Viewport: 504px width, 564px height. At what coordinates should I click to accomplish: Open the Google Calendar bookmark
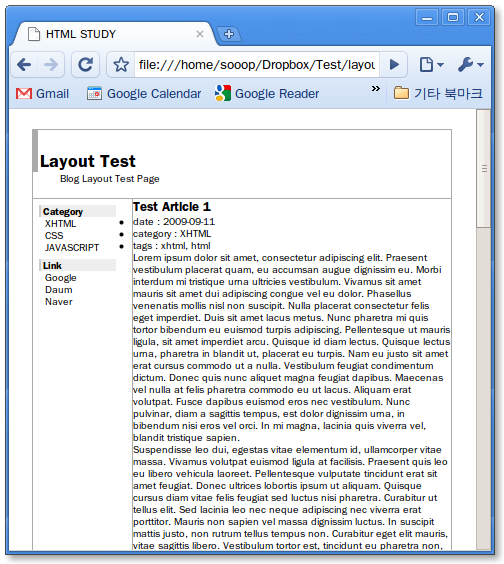click(144, 94)
